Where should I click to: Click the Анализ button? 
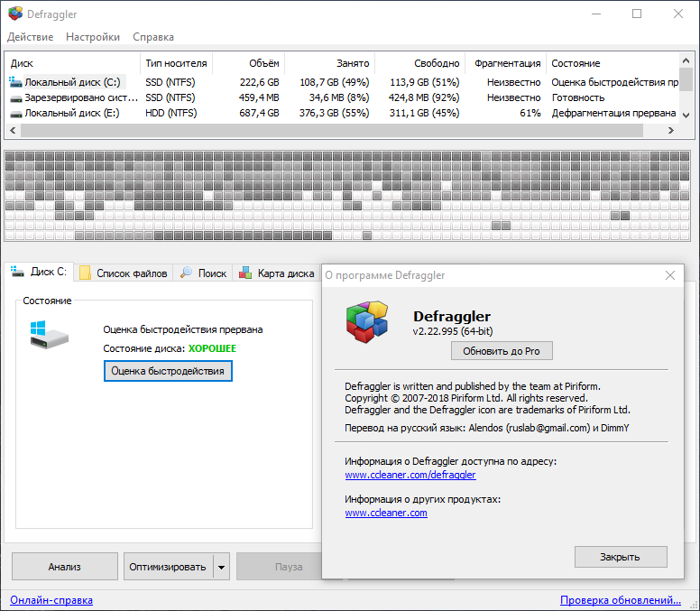[65, 567]
